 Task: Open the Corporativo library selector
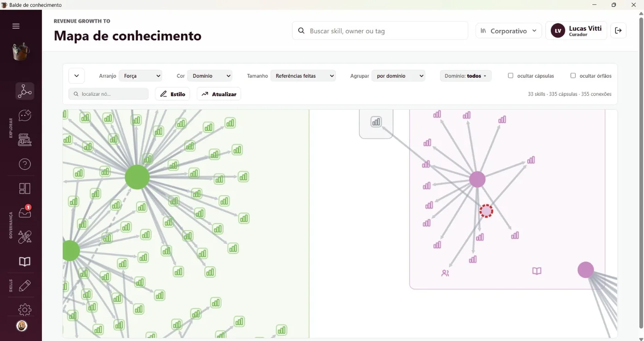pos(508,31)
